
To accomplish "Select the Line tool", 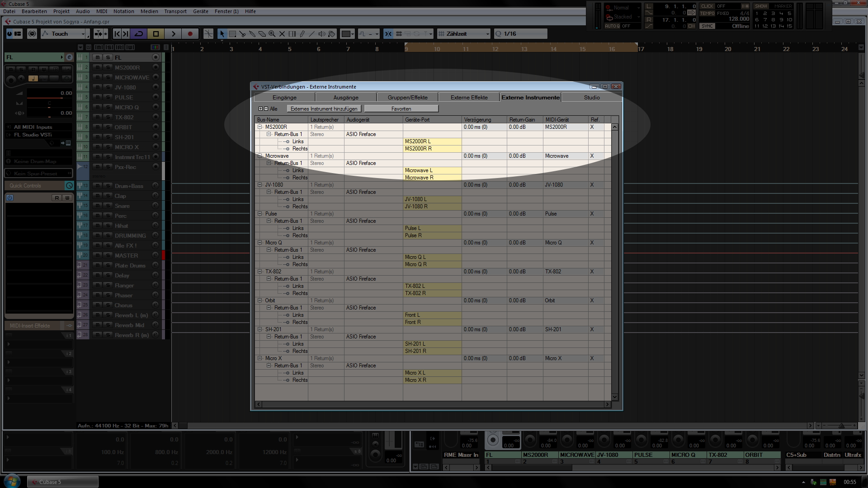I will coord(312,34).
